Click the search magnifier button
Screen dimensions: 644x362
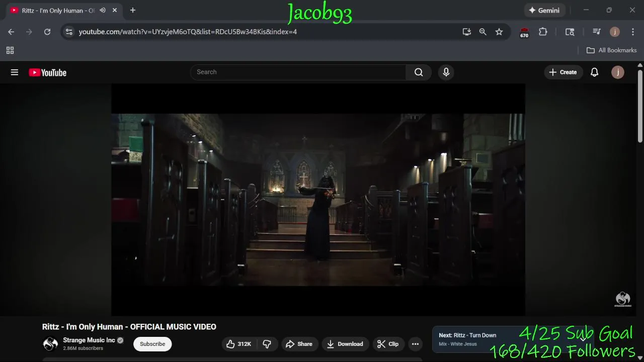coord(419,72)
